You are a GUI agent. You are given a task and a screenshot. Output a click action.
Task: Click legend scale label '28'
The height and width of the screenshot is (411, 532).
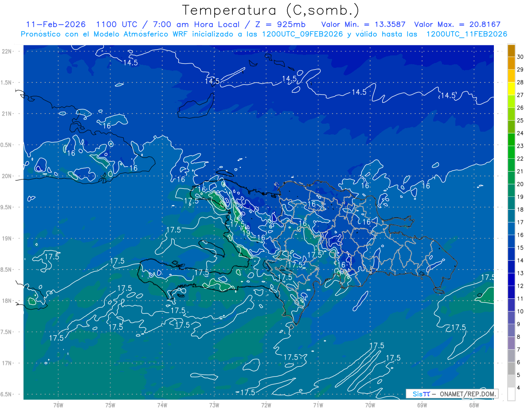click(520, 82)
